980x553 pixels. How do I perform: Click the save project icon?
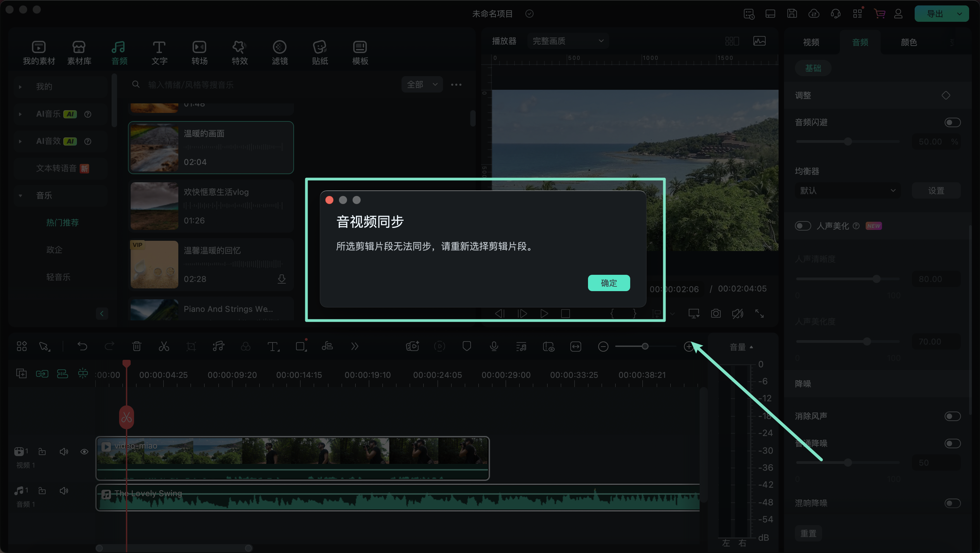(792, 14)
